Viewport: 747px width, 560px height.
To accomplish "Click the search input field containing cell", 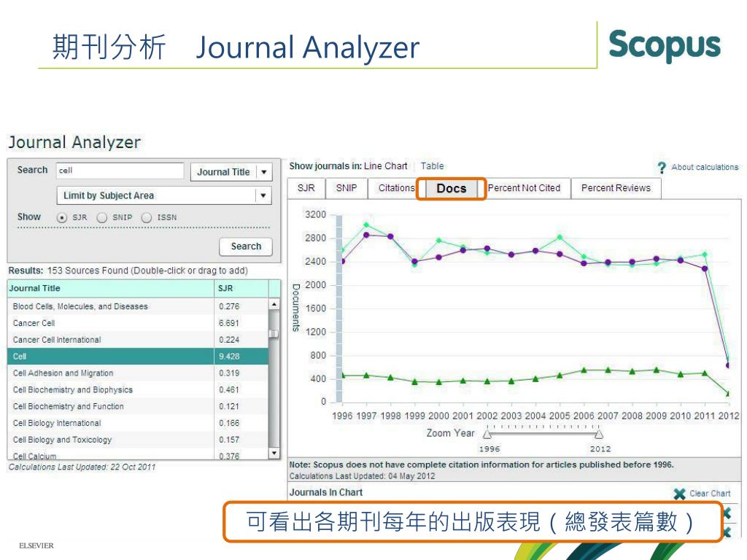I will 120,171.
